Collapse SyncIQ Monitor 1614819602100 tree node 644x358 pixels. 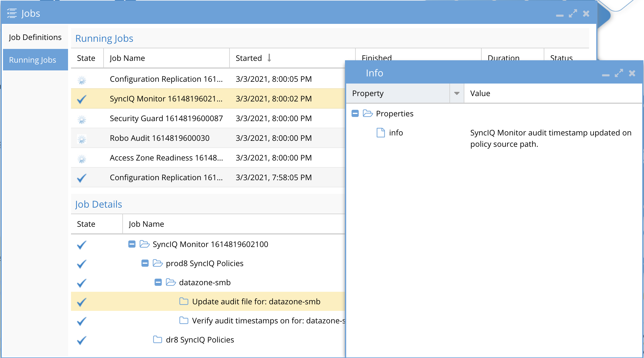pos(132,244)
